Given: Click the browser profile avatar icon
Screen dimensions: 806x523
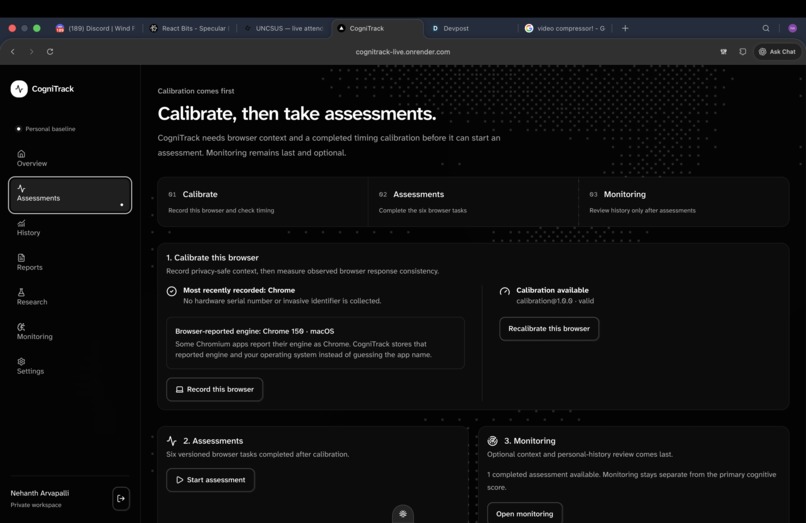Looking at the screenshot, I should click(x=793, y=28).
